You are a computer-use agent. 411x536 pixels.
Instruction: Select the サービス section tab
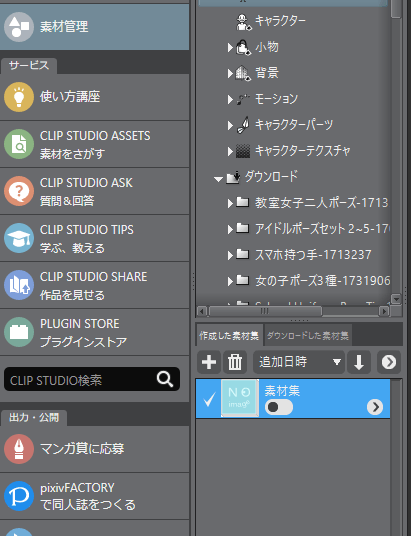tap(29, 66)
